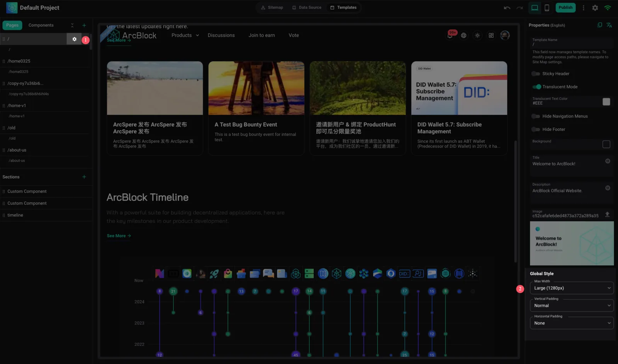Pick the Background color swatch
This screenshot has height=364, width=618.
[606, 144]
